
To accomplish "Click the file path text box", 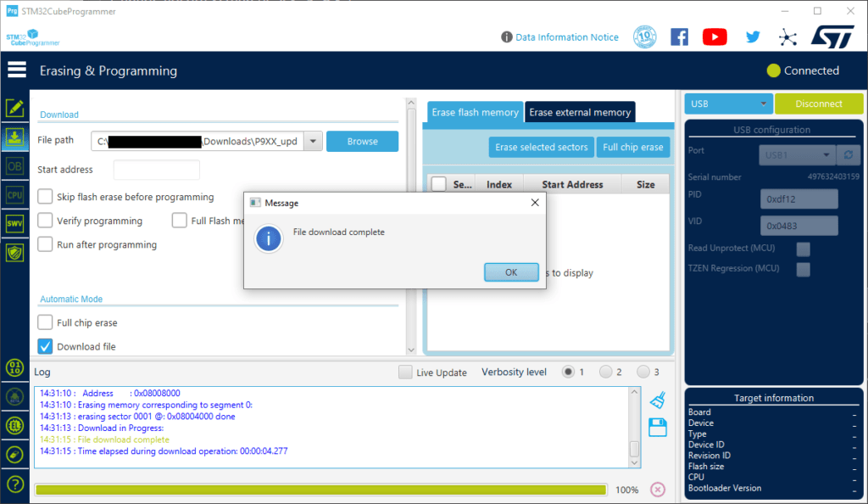I will click(x=198, y=141).
